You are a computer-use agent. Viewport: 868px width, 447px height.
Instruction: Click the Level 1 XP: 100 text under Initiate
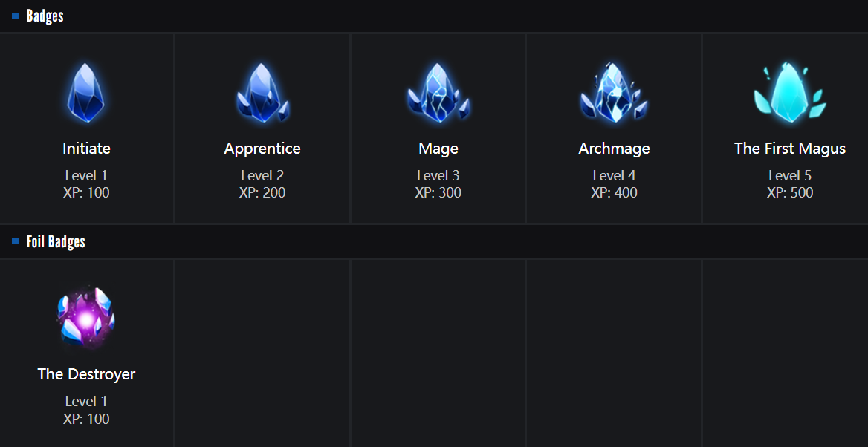click(86, 184)
